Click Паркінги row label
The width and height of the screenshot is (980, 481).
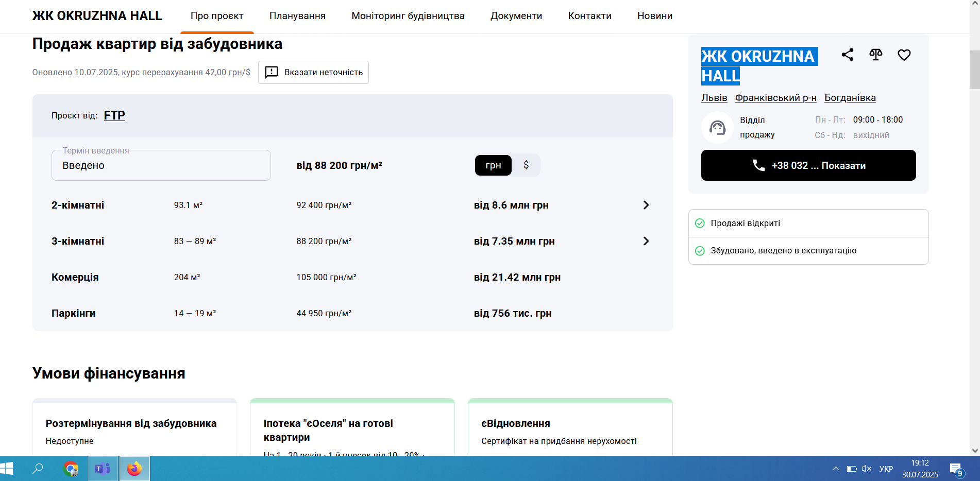click(x=73, y=313)
